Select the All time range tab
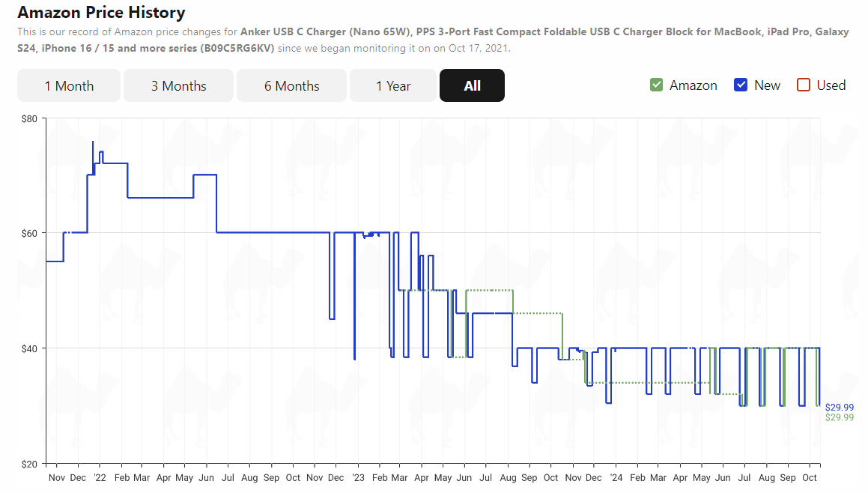 pyautogui.click(x=472, y=86)
